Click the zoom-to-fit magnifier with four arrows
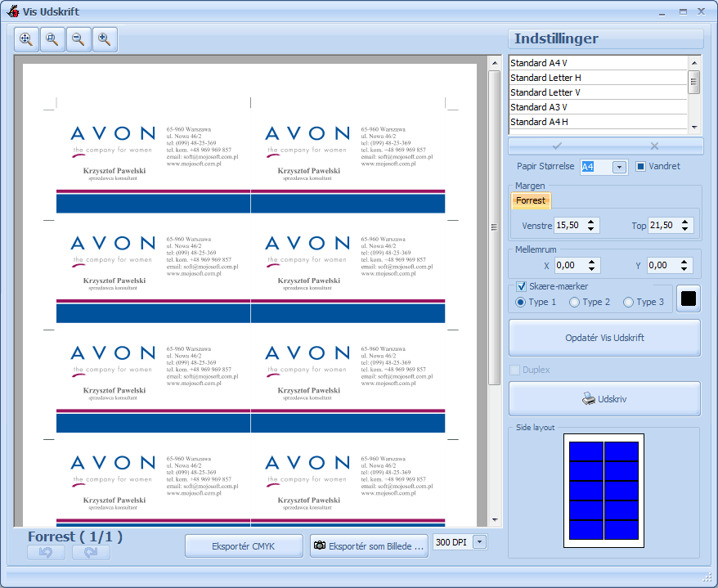This screenshot has width=718, height=588. 26,39
